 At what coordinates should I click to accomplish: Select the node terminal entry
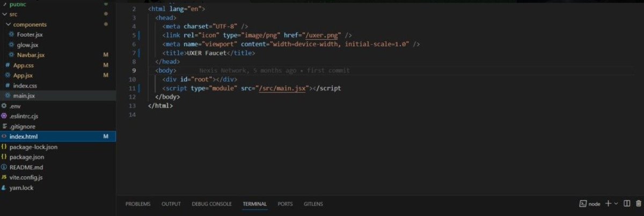[x=589, y=204]
